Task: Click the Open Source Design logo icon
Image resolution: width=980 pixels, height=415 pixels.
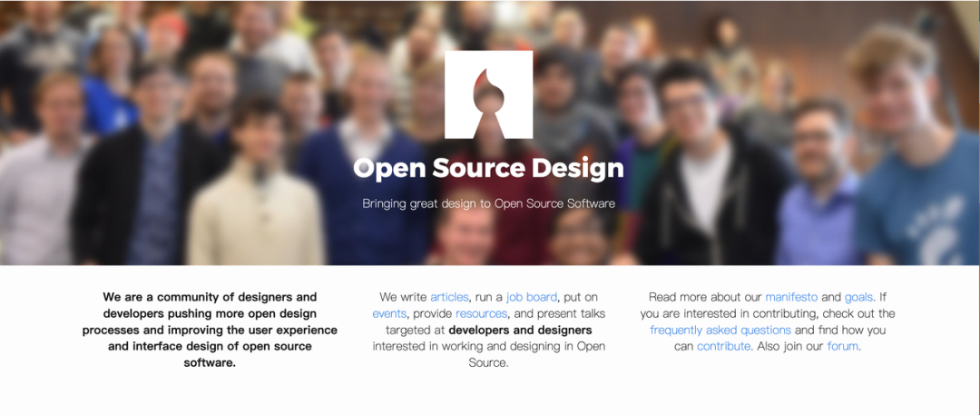Action: (x=488, y=94)
